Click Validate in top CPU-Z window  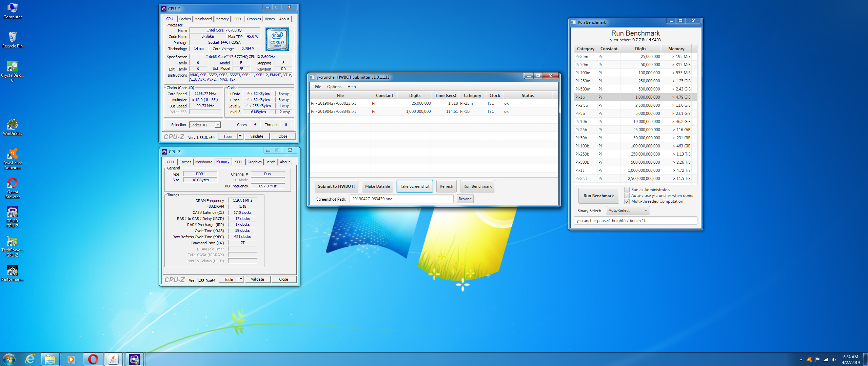tap(257, 136)
